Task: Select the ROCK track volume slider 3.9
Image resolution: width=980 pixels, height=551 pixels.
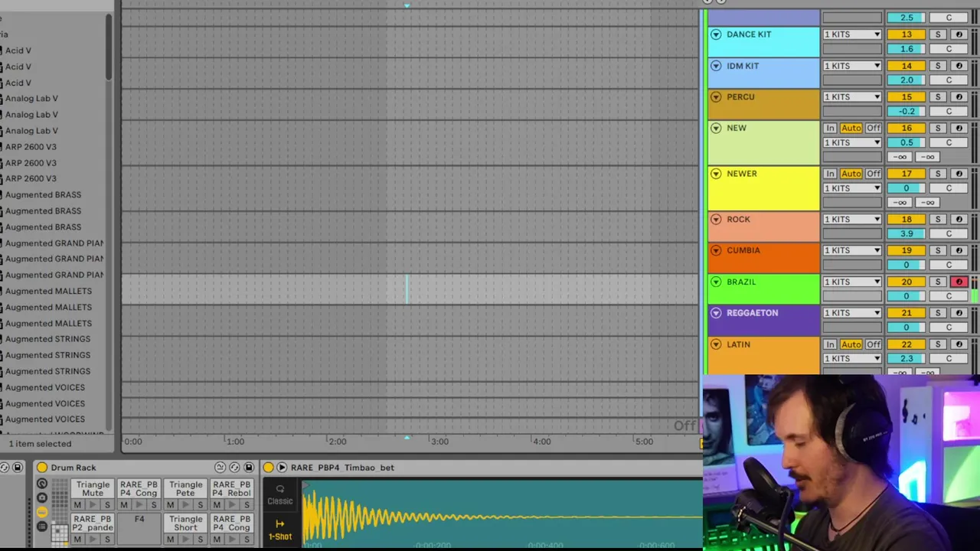Action: pyautogui.click(x=906, y=233)
